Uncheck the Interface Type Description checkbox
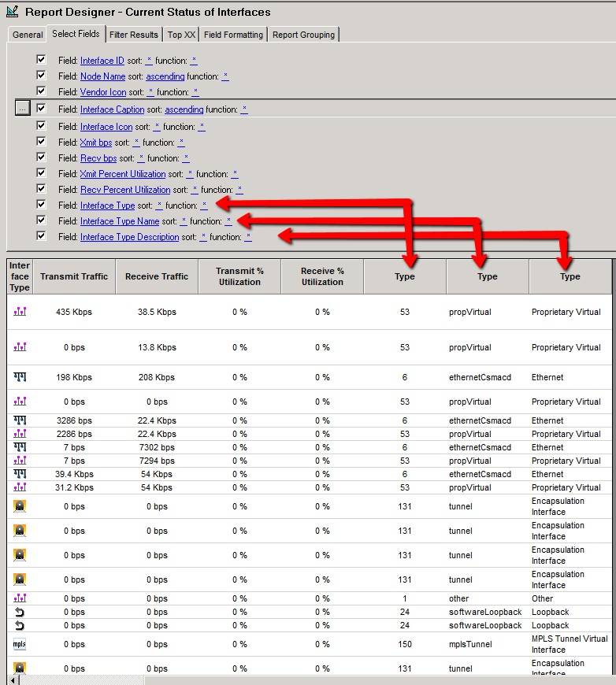This screenshot has width=616, height=685. (41, 235)
